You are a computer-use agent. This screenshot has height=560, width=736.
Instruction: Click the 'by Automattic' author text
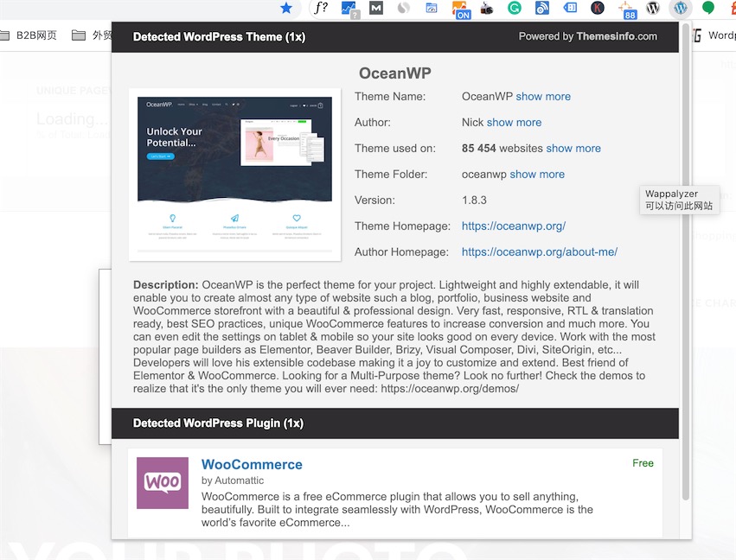click(233, 480)
